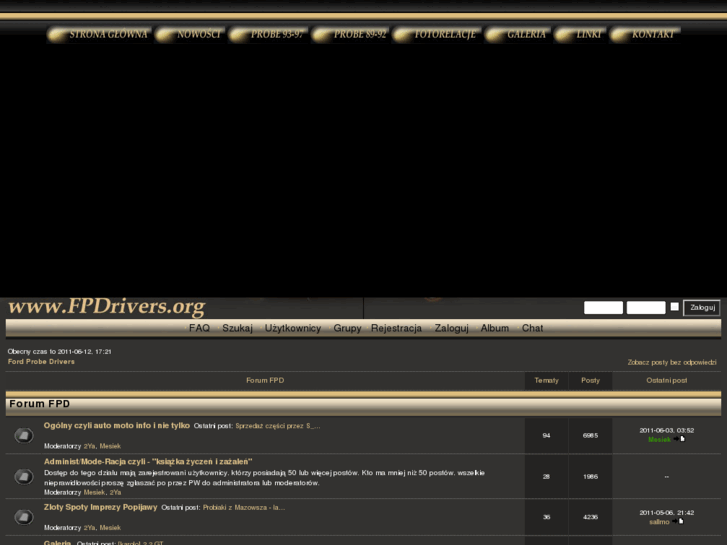
Task: Open the Zloty Spoty Imprezy Popijawy forum
Action: tap(101, 507)
